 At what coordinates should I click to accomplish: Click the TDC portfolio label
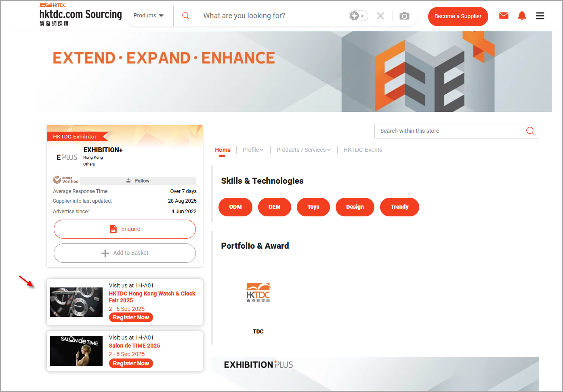[x=258, y=331]
